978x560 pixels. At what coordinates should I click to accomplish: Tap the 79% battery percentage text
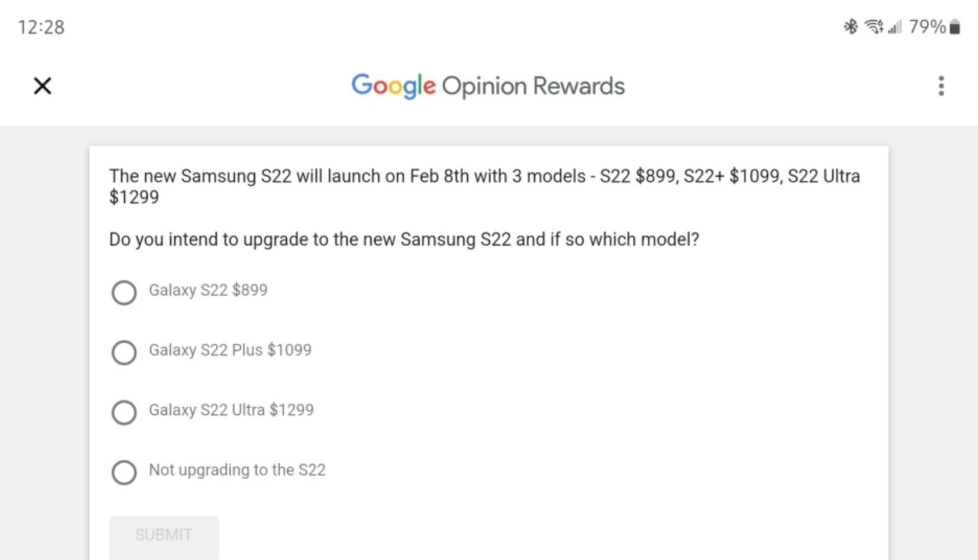pos(927,26)
